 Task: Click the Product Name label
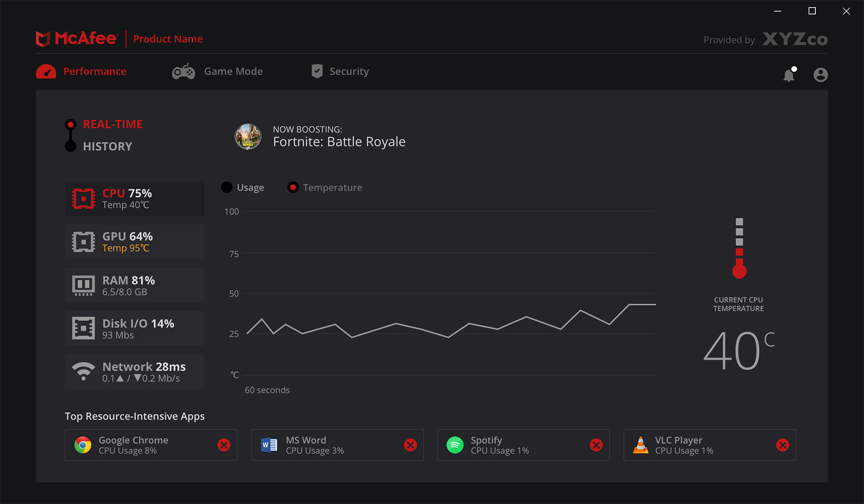coord(168,39)
